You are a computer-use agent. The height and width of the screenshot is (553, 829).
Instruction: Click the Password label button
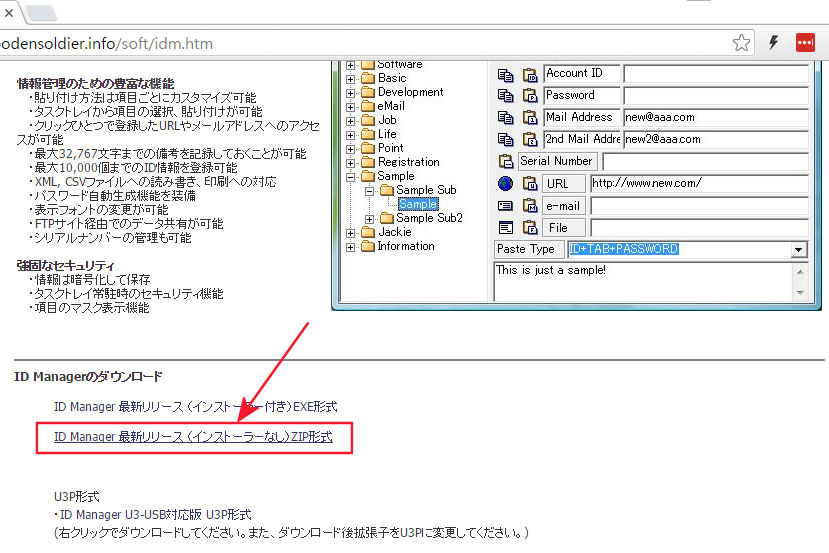582,96
